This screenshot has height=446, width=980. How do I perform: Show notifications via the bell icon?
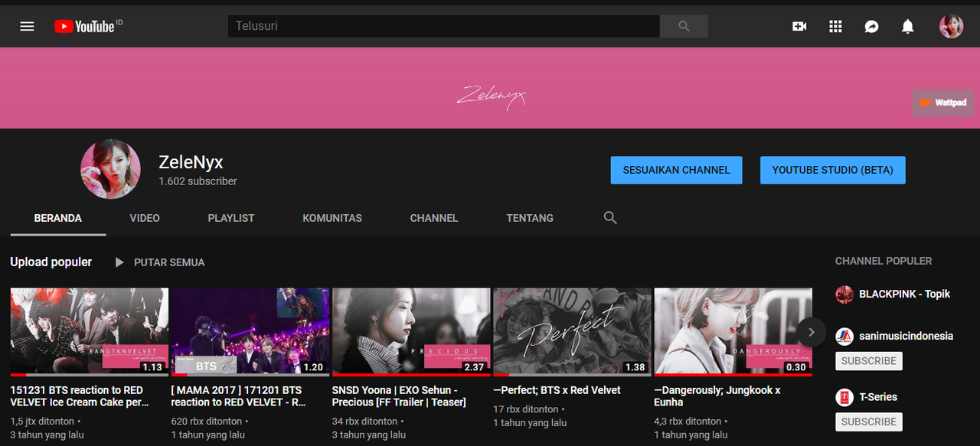(x=907, y=26)
